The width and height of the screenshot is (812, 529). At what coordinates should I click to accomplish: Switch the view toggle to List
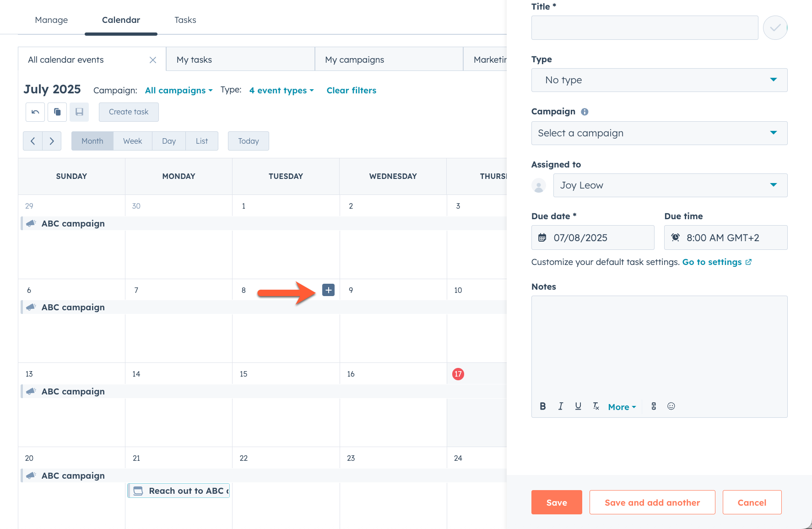pos(201,141)
